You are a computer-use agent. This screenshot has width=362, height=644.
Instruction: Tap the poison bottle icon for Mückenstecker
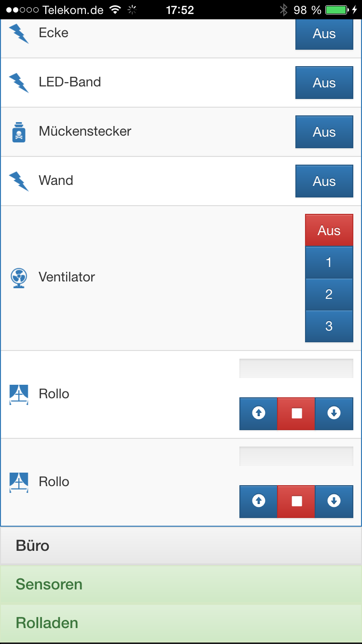coord(19,132)
